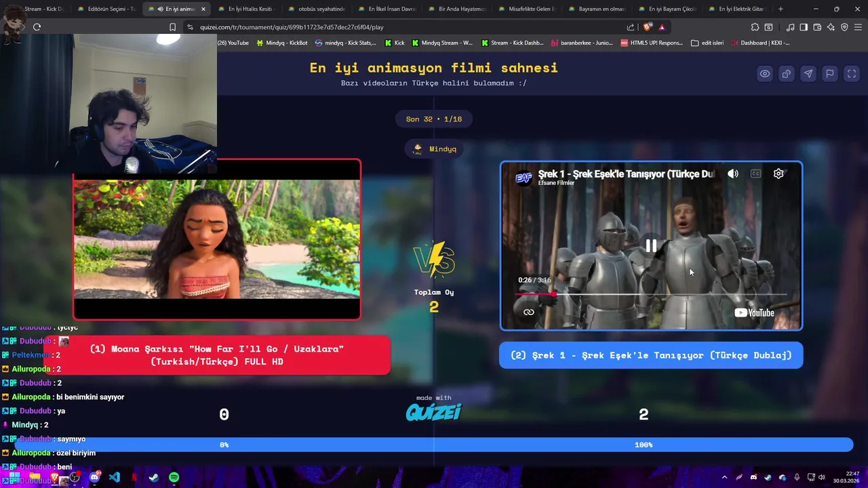Click the Mindyq creator badge
The image size is (868, 488).
point(434,149)
